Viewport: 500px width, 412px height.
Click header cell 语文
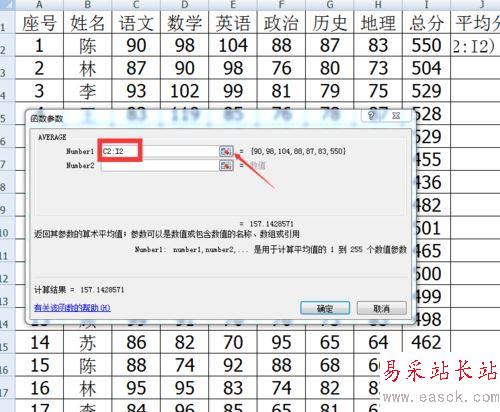tap(136, 23)
